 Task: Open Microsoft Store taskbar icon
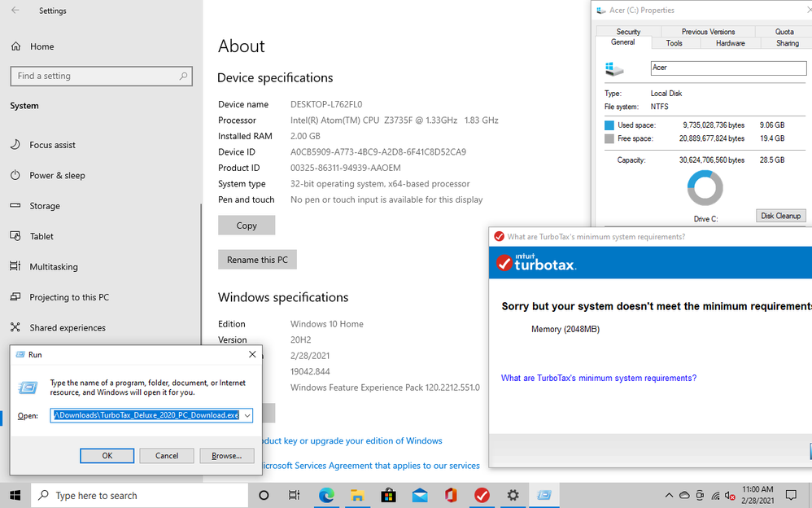(x=388, y=495)
